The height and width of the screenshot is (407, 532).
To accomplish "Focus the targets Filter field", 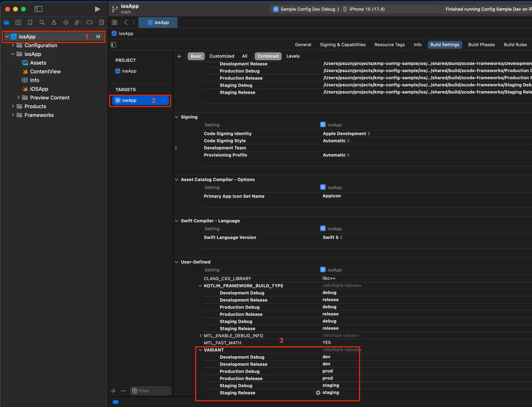I will (x=150, y=391).
